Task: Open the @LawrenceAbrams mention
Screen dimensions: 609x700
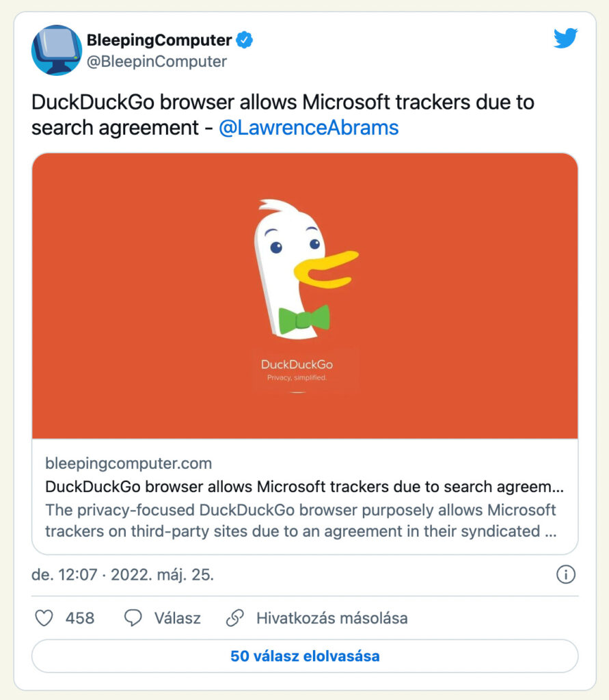Action: click(x=308, y=128)
